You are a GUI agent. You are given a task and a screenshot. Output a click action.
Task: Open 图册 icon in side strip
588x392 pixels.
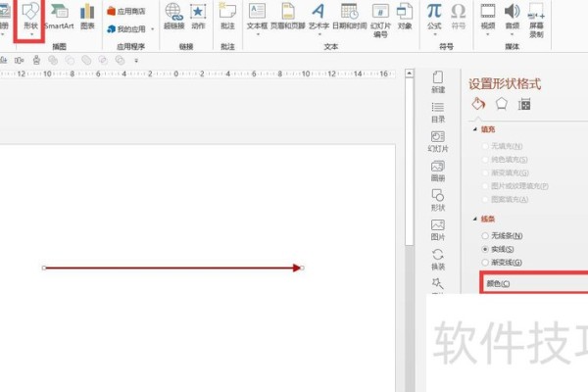coord(438,171)
